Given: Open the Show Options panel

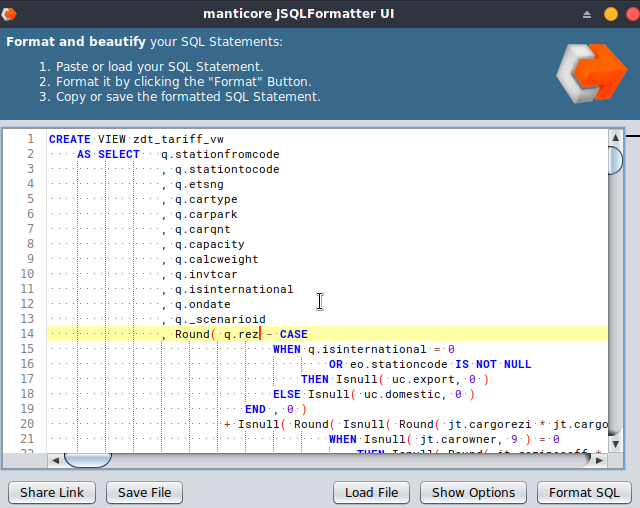Looking at the screenshot, I should pyautogui.click(x=473, y=492).
